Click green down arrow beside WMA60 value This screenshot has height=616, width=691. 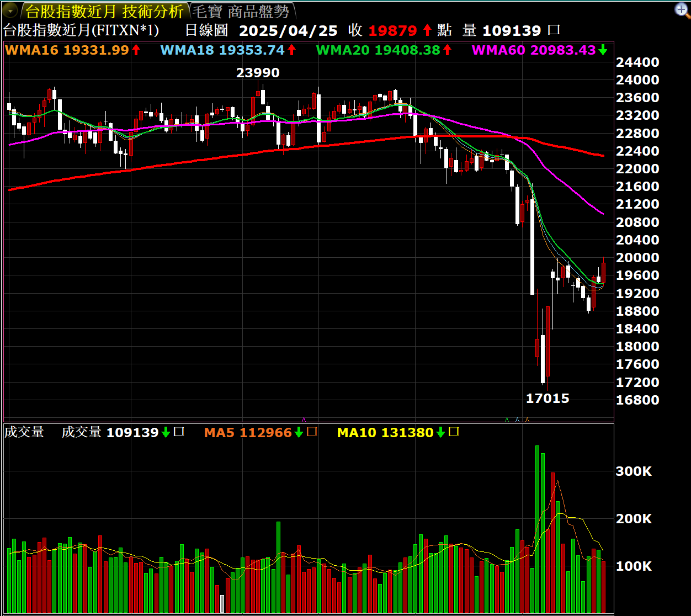pyautogui.click(x=603, y=50)
